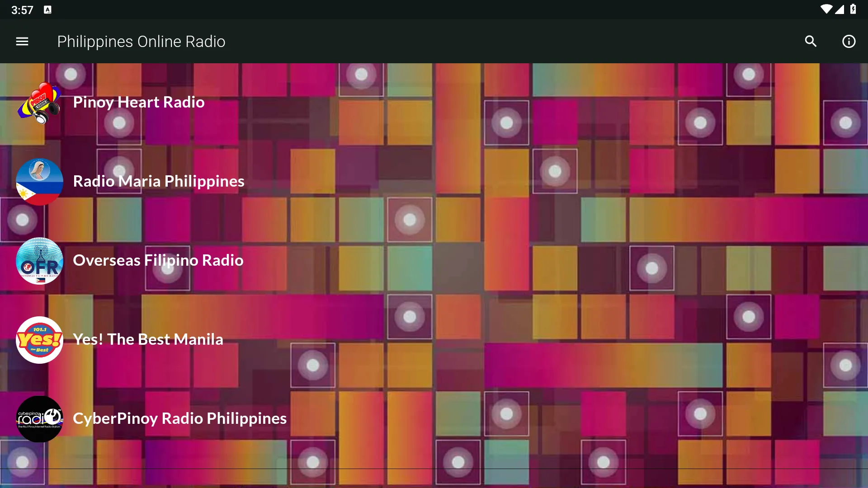The height and width of the screenshot is (488, 868).
Task: Tap the Wi-Fi status icon
Action: click(826, 9)
